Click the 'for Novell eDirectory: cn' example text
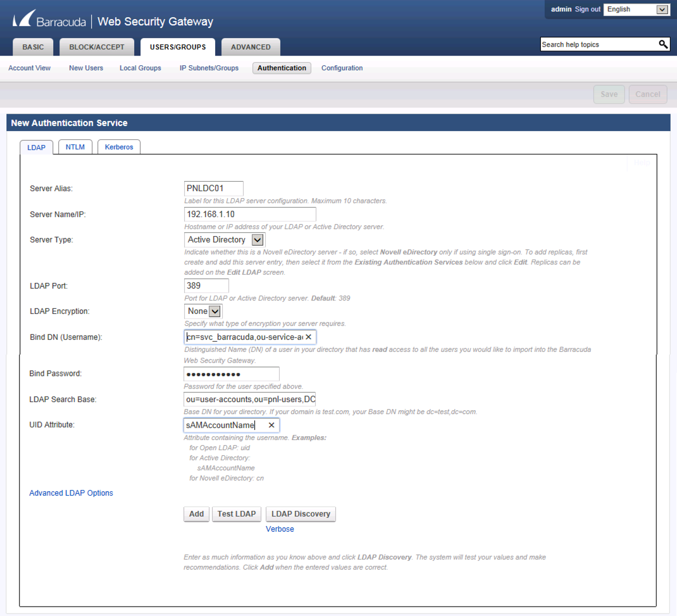This screenshot has height=616, width=677. click(227, 478)
